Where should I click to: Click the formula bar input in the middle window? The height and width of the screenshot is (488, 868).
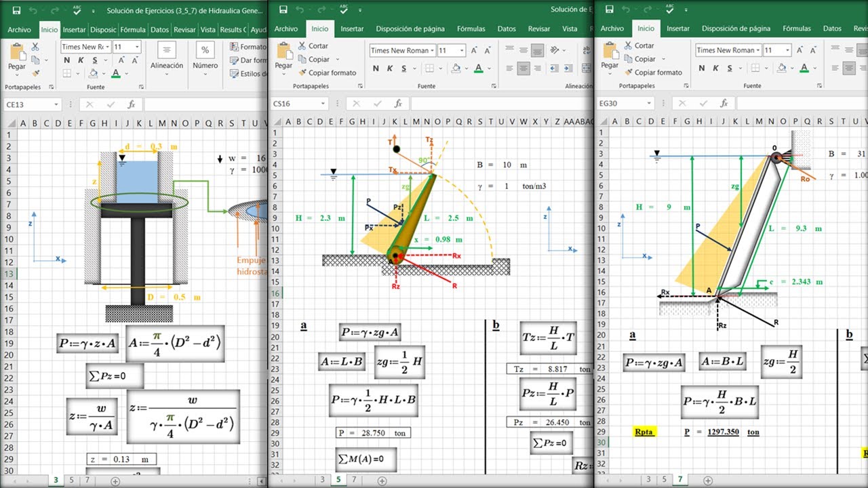[x=502, y=104]
